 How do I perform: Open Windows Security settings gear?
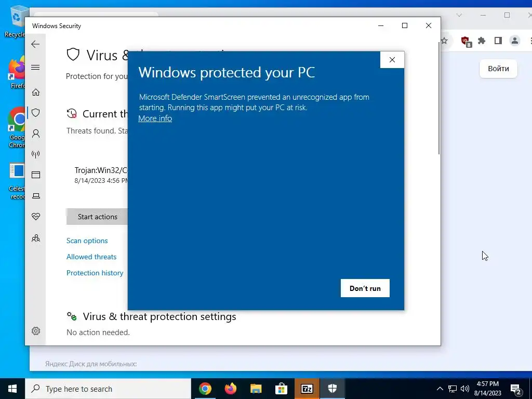pyautogui.click(x=36, y=331)
